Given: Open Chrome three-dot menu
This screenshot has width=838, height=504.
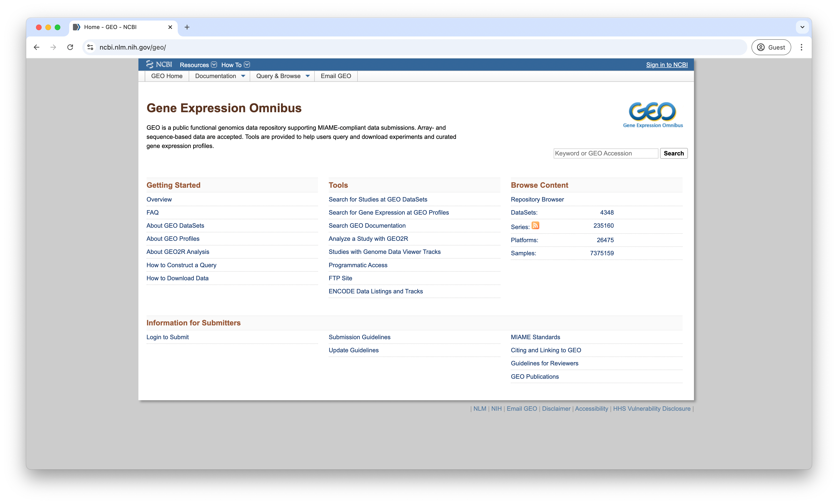Looking at the screenshot, I should pos(801,47).
